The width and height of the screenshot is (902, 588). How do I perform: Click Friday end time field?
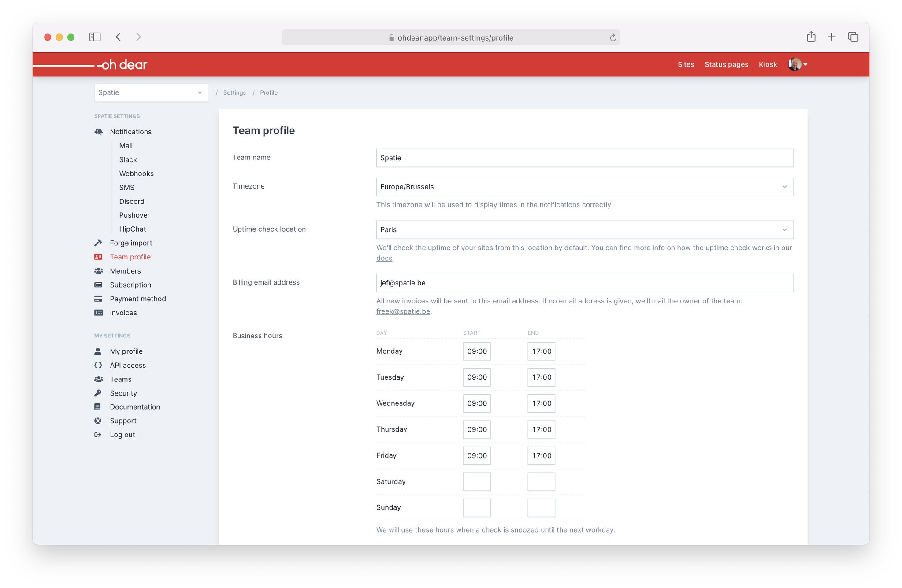(541, 455)
